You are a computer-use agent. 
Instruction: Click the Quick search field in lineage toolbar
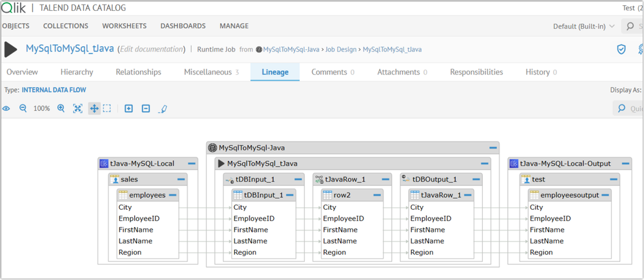629,109
